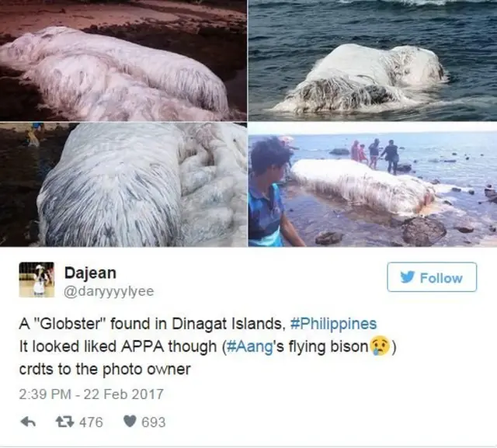Open top-right globster in water photo

coord(373,61)
